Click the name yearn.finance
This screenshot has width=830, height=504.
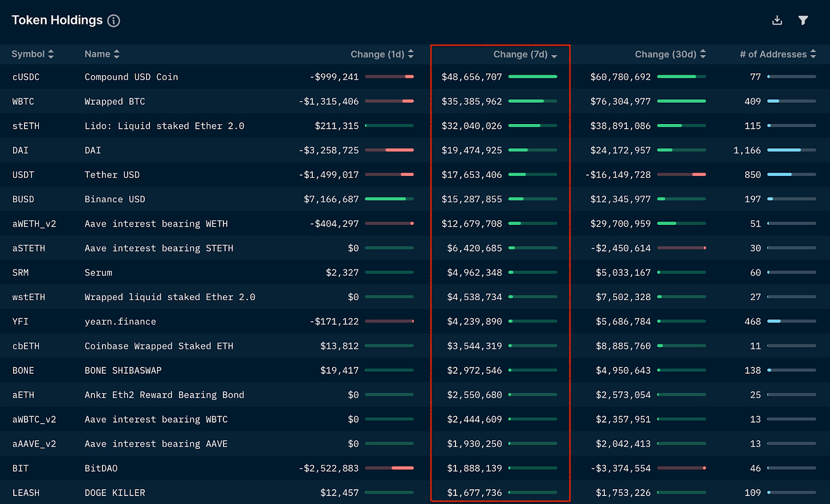[x=120, y=322]
